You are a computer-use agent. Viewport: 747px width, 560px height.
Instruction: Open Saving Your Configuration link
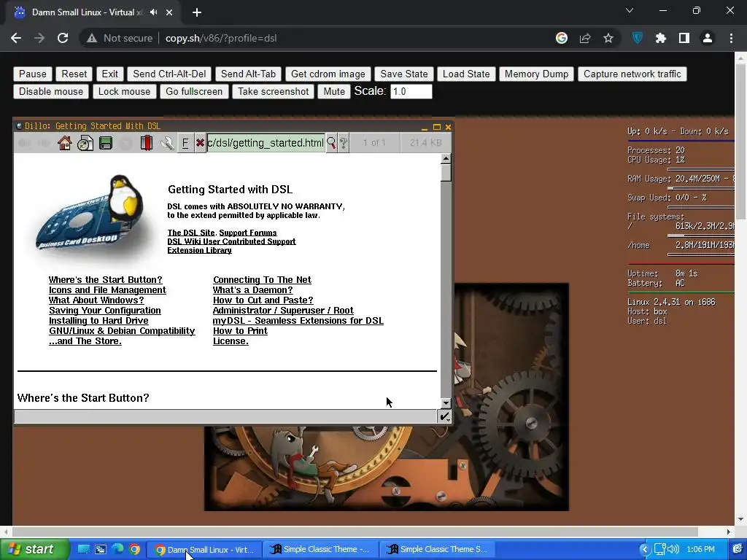pyautogui.click(x=105, y=311)
